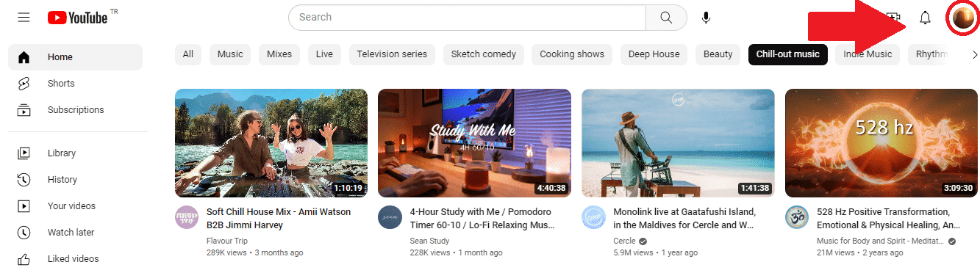Open 528 Hz Positive Transformation title
The height and width of the screenshot is (273, 980).
click(x=889, y=219)
